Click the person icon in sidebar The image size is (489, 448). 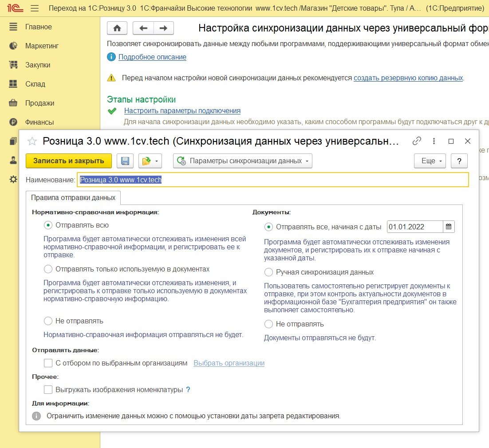point(13,160)
